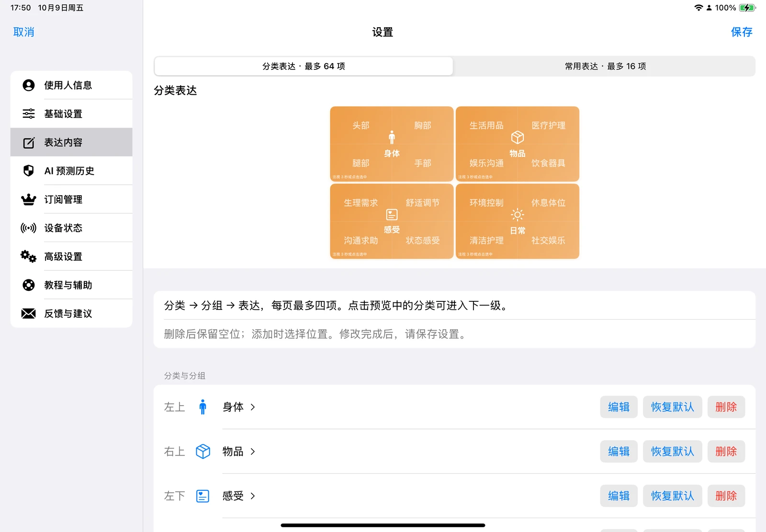Image resolution: width=766 pixels, height=532 pixels.
Task: Click the 高级设置 gears icon
Action: pos(29,256)
